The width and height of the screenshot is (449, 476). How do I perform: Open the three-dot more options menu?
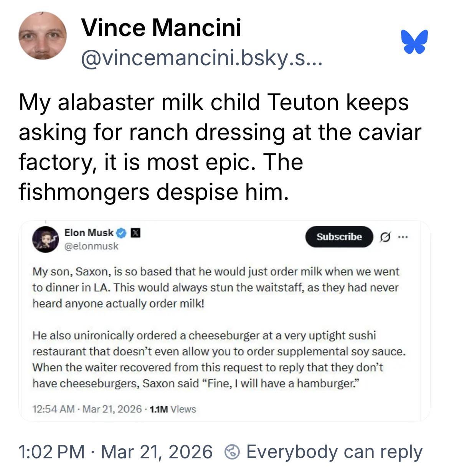coord(402,237)
